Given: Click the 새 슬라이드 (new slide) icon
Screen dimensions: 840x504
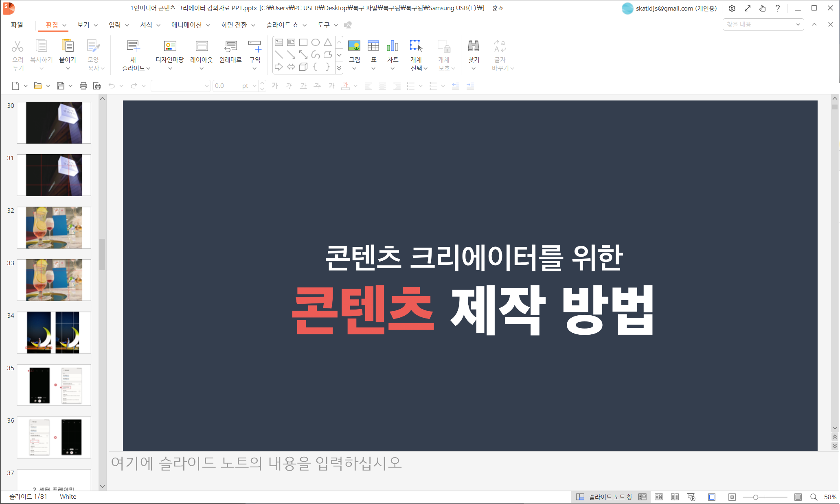Looking at the screenshot, I should coord(133,46).
